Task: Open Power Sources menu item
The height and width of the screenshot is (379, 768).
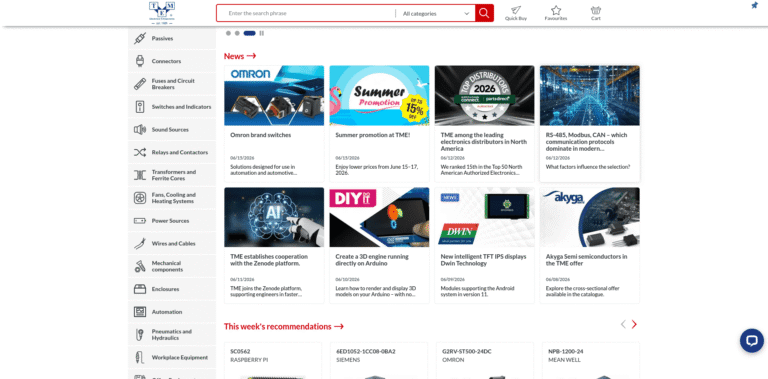Action: tap(172, 221)
